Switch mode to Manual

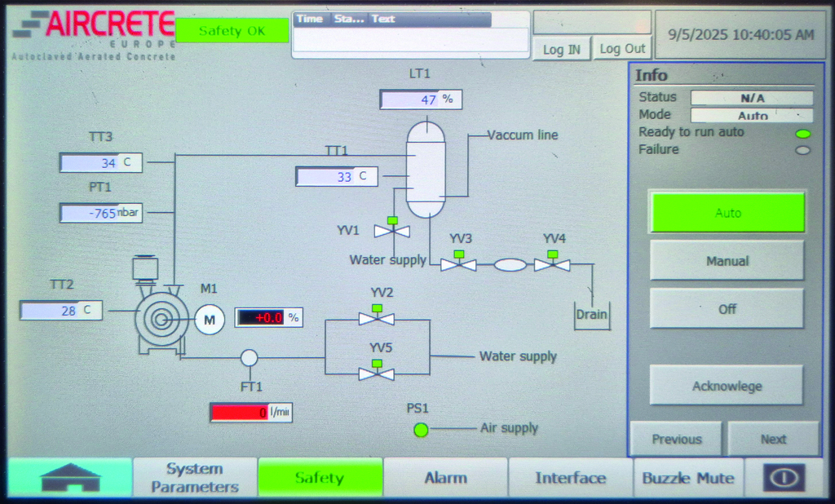coord(727,261)
